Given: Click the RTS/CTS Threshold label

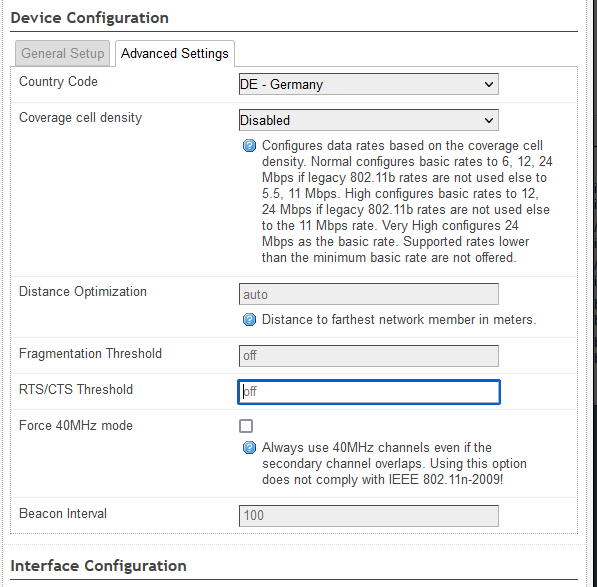Looking at the screenshot, I should coord(76,389).
